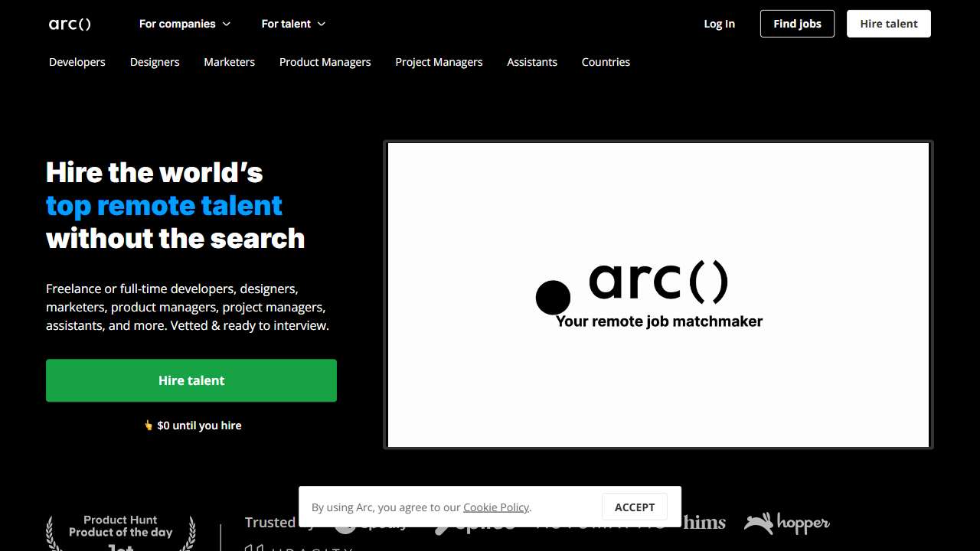Click the Find jobs button
Screen dimensions: 980x551
click(797, 24)
